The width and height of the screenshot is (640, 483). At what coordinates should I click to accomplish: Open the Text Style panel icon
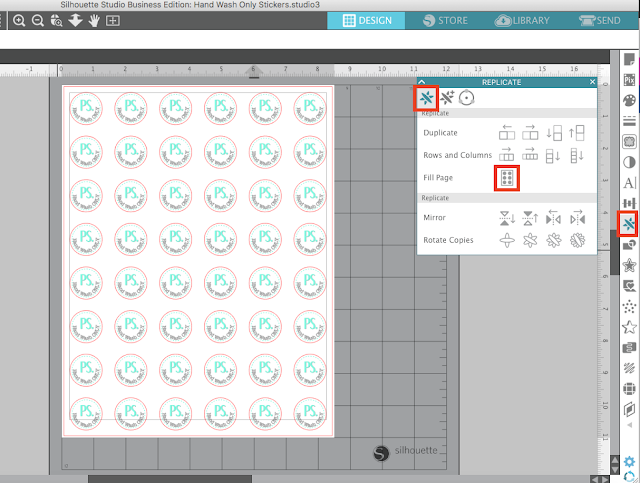[x=629, y=183]
